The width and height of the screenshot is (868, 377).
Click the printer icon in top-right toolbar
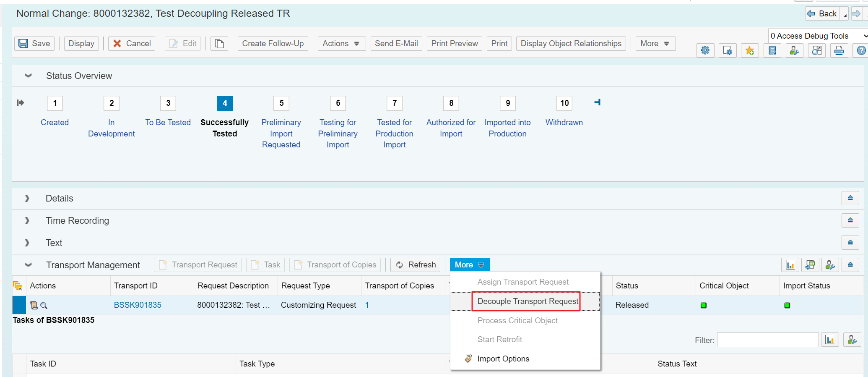click(839, 51)
